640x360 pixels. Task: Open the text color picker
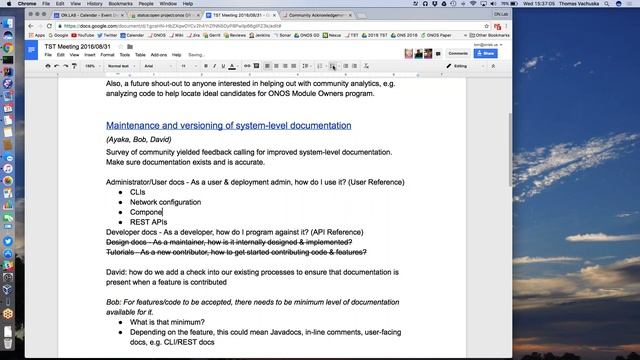(232, 66)
